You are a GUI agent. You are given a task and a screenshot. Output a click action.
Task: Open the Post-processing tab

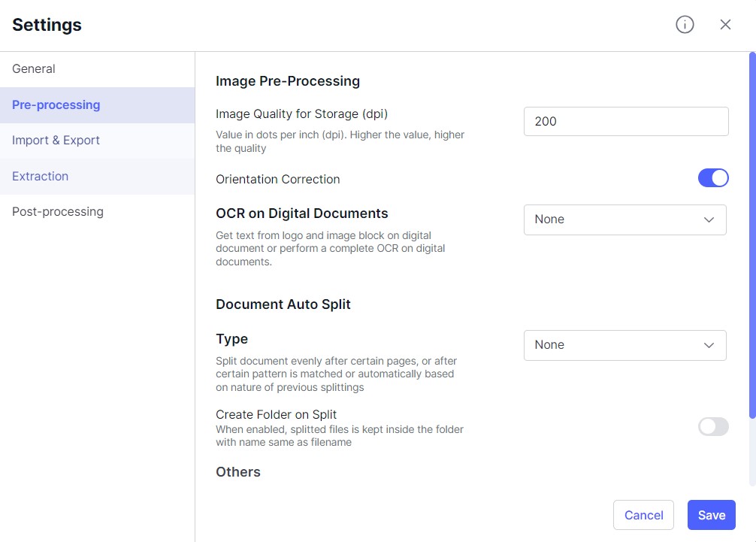pos(58,212)
